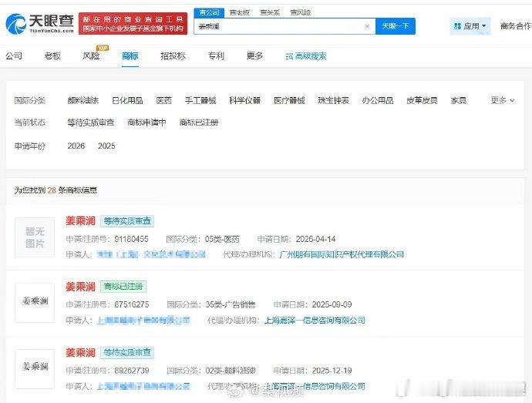The width and height of the screenshot is (532, 403).
Task: Click application date 2025-09-09
Action: click(x=332, y=304)
